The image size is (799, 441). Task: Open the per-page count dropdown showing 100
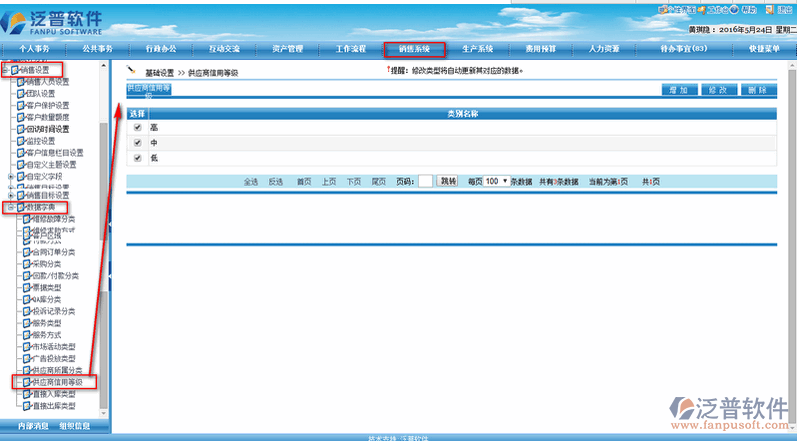coord(495,181)
